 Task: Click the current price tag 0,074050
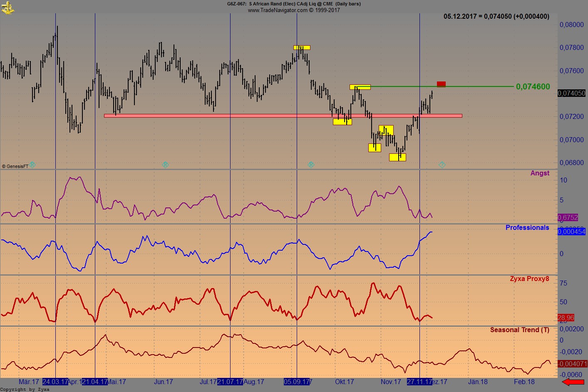(572, 93)
